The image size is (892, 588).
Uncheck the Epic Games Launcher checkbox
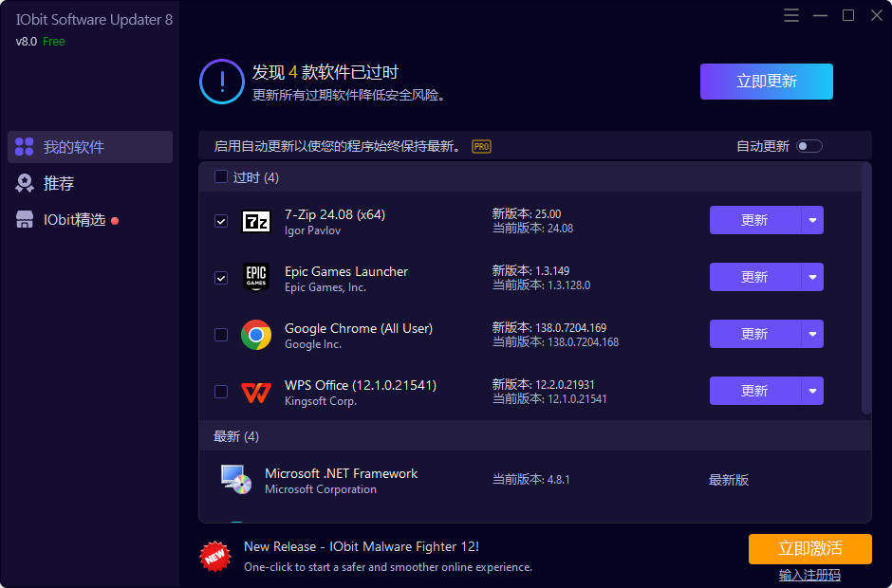(x=221, y=278)
